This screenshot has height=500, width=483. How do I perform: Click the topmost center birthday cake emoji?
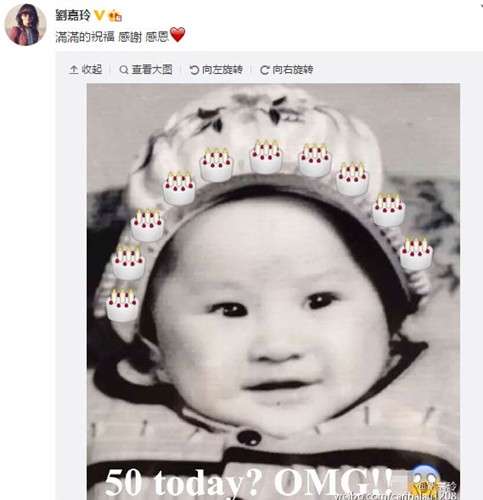[x=266, y=157]
